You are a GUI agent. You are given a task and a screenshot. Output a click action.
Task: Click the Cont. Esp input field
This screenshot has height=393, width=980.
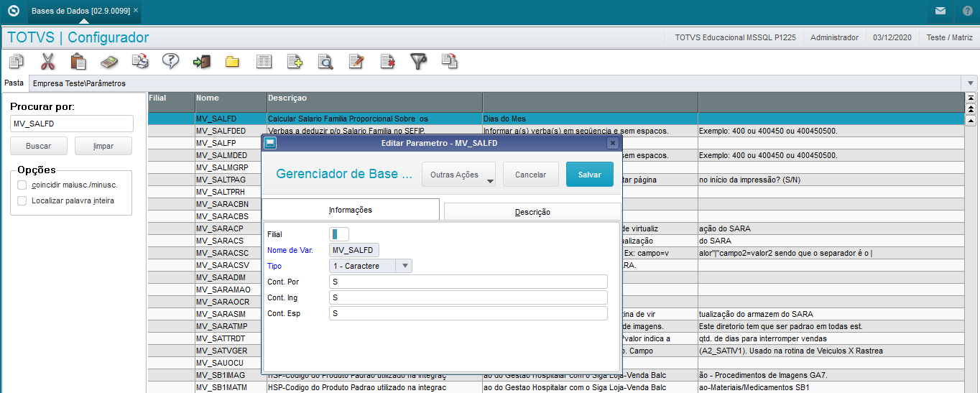[468, 313]
